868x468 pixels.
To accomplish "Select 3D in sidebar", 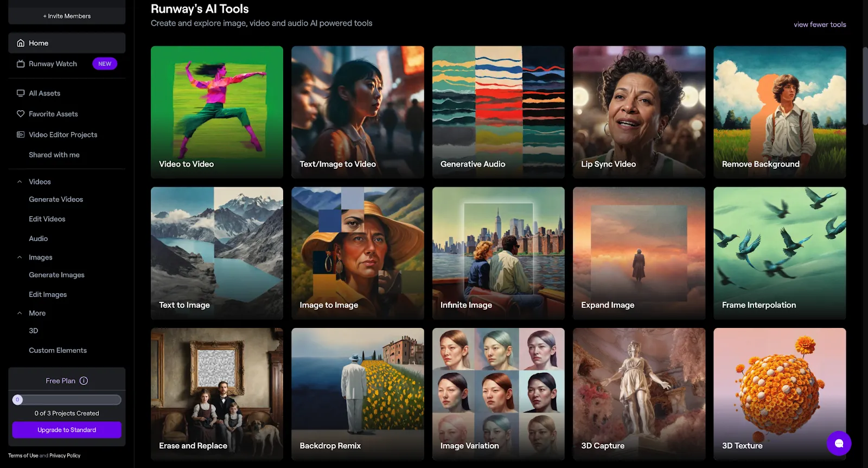I will 34,331.
